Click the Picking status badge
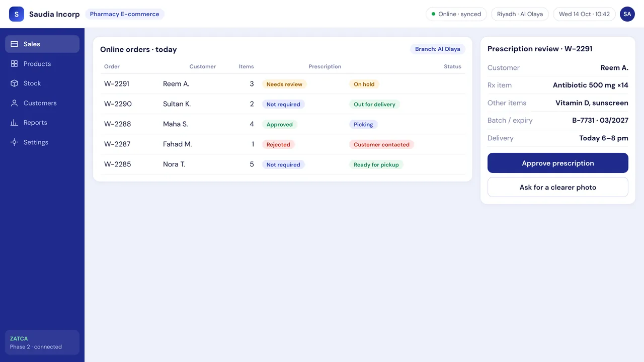The width and height of the screenshot is (644, 362). pyautogui.click(x=363, y=125)
